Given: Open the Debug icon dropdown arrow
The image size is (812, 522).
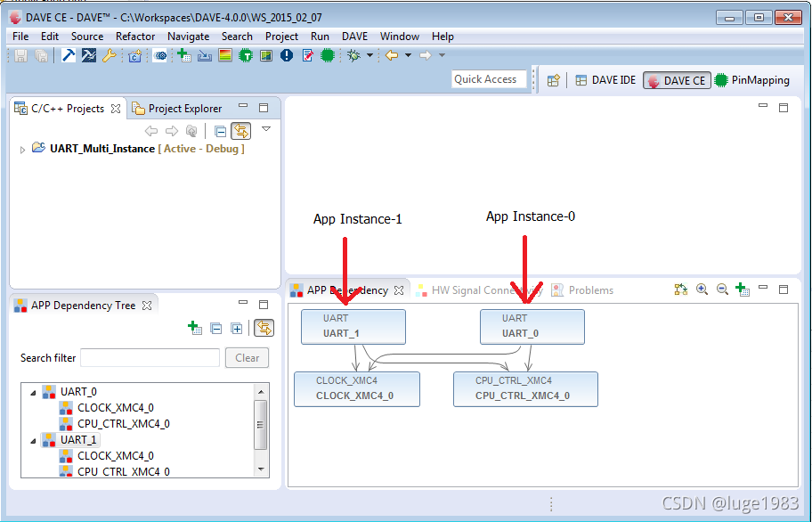Looking at the screenshot, I should [x=369, y=55].
